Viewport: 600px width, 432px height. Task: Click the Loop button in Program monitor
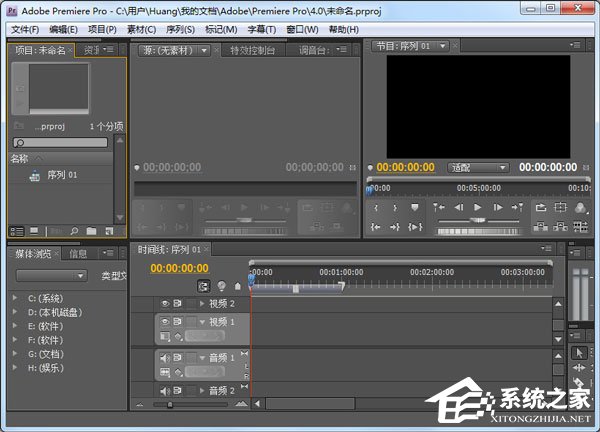[541, 207]
